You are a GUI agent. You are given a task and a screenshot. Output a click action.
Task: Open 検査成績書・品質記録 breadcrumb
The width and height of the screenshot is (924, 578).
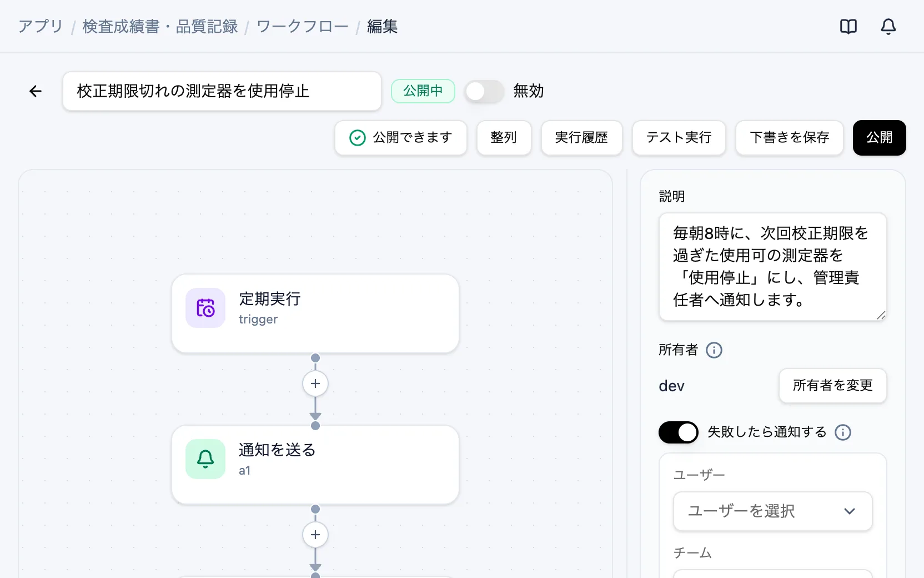(160, 27)
